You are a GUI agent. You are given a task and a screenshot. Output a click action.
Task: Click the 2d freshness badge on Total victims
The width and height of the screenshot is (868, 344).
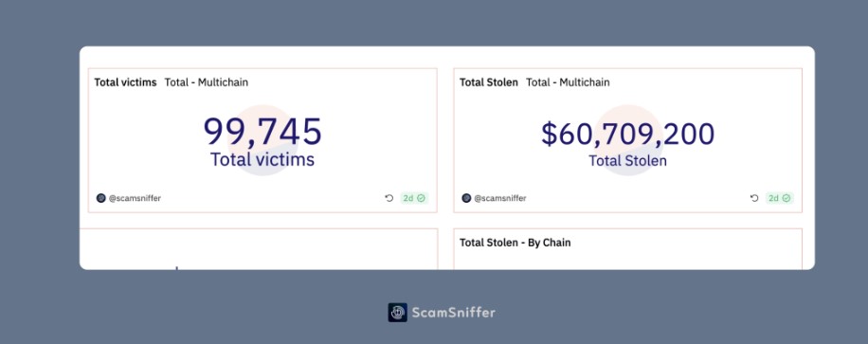coord(414,198)
